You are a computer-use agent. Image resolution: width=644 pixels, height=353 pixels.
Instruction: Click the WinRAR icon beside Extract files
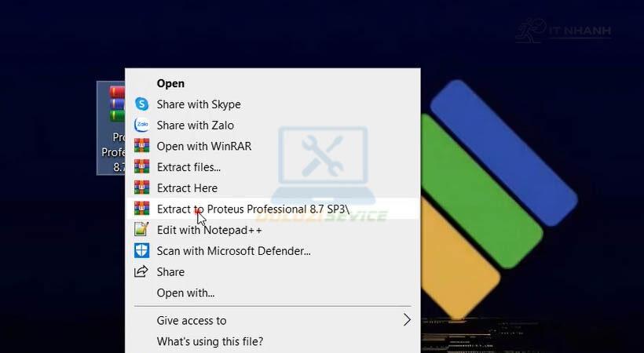141,166
